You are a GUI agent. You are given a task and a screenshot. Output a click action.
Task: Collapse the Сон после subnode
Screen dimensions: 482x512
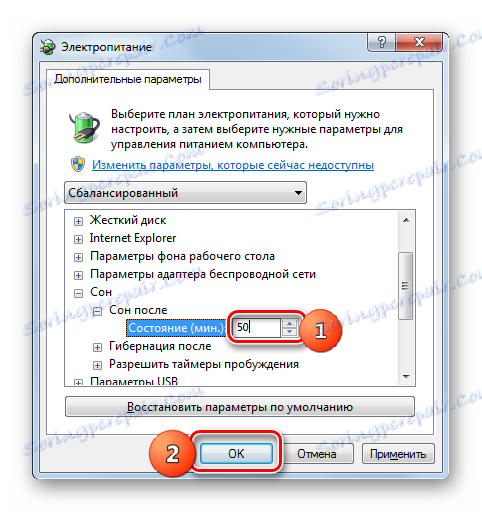point(97,311)
